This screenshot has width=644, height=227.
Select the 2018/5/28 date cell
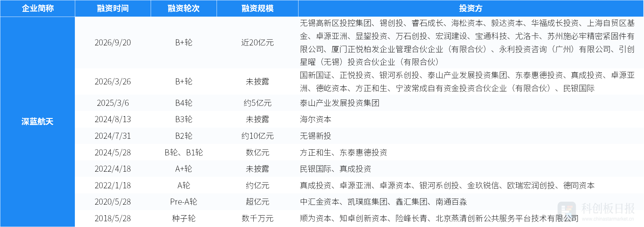113,218
